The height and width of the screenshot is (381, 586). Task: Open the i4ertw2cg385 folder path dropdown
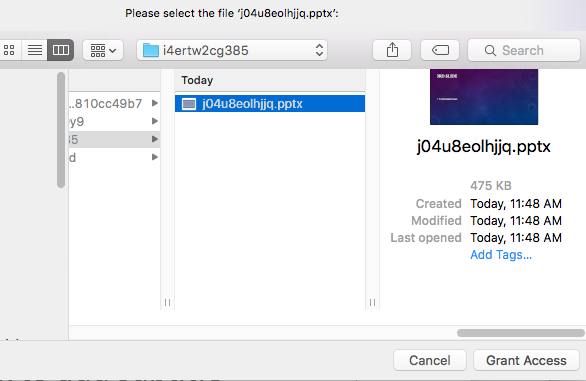232,50
